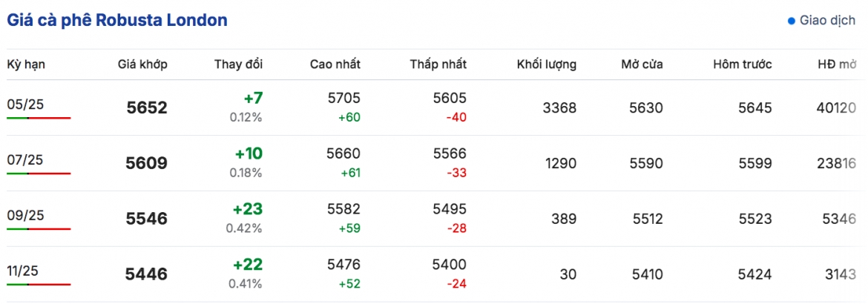Sort by Kỳ hạn column header
868x304 pixels.
26,65
